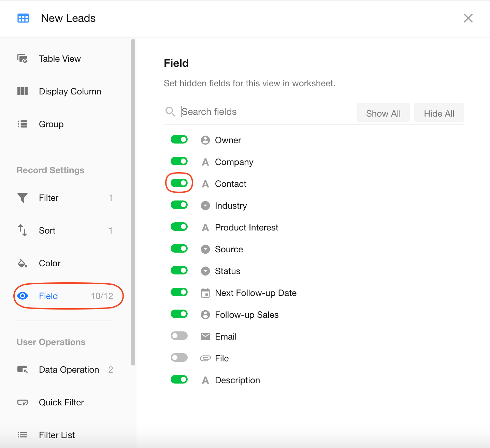490x448 pixels.
Task: Hide the Contact field using its toggle
Action: [179, 183]
